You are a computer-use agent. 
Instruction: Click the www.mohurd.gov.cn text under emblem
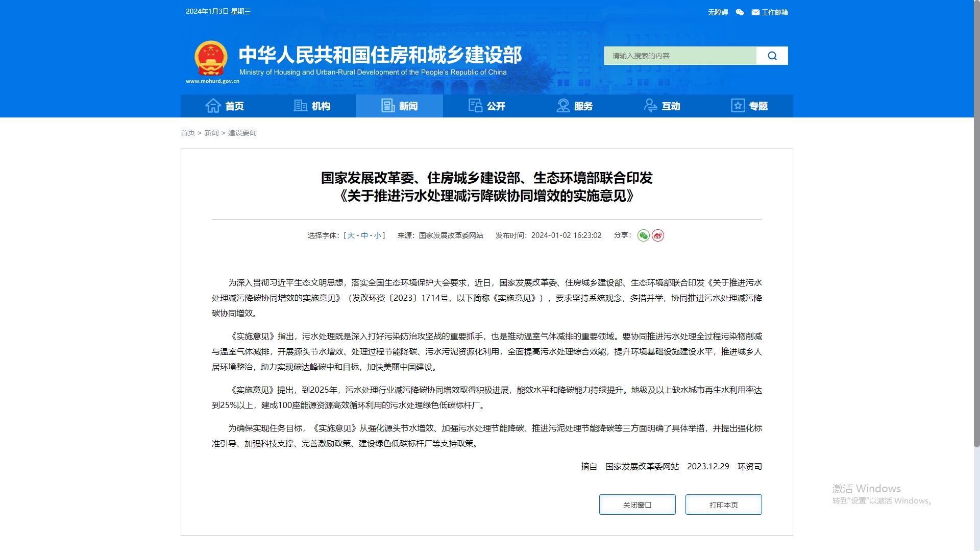(212, 81)
